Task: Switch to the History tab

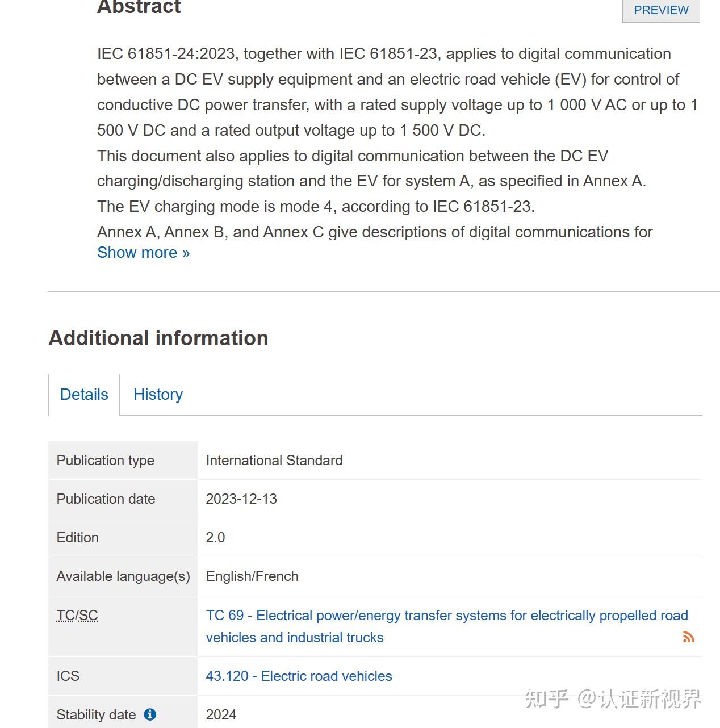Action: tap(158, 394)
